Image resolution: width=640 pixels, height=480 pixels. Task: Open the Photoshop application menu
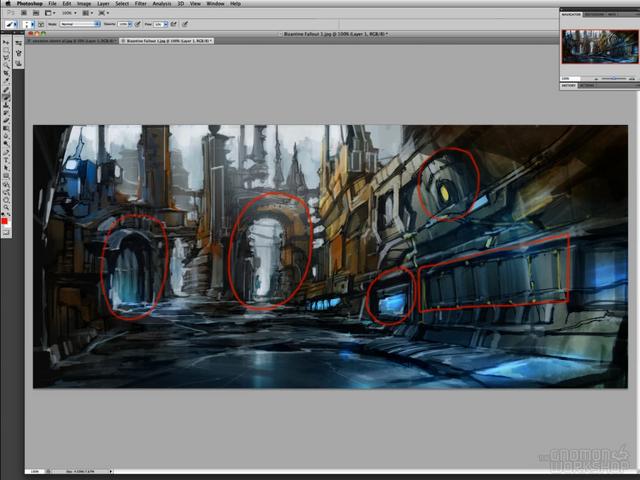(x=29, y=4)
